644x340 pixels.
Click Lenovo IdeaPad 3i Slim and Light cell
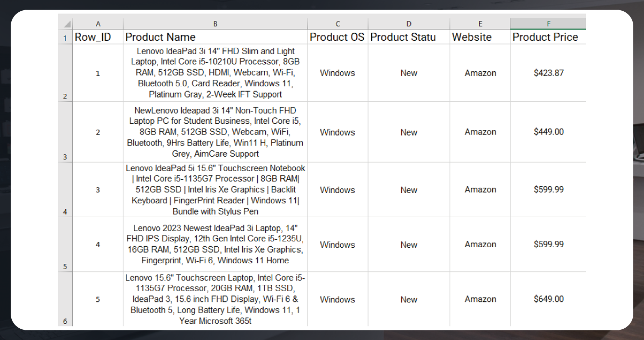point(215,73)
